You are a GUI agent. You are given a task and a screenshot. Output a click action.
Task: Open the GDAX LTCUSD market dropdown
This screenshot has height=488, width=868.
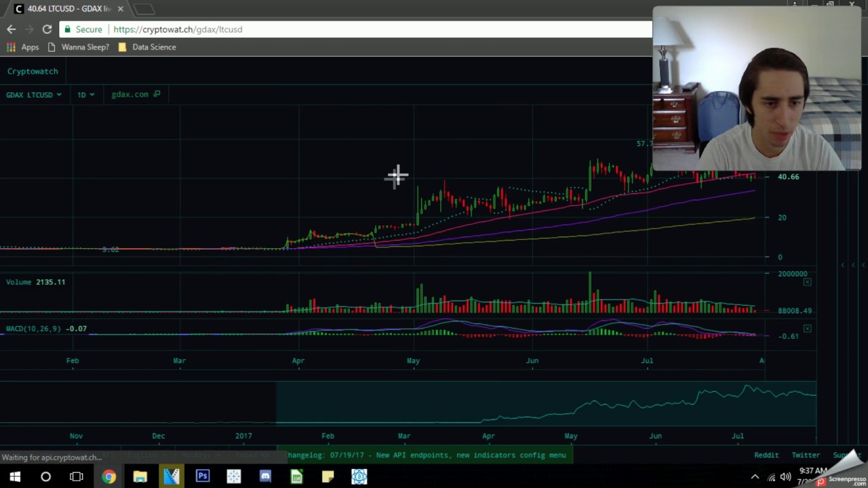point(33,94)
